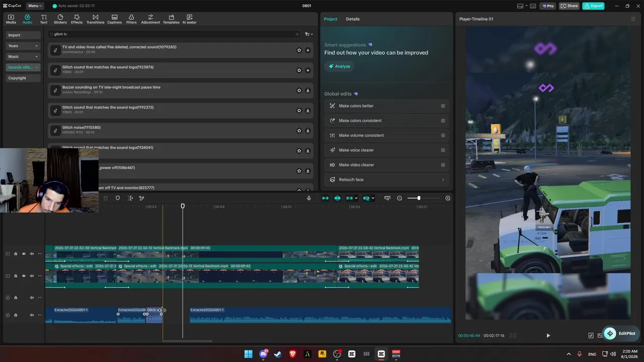Screen dimensions: 644x362
Task: Open the linkage options dropdown arrow
Action: [x=356, y=198]
